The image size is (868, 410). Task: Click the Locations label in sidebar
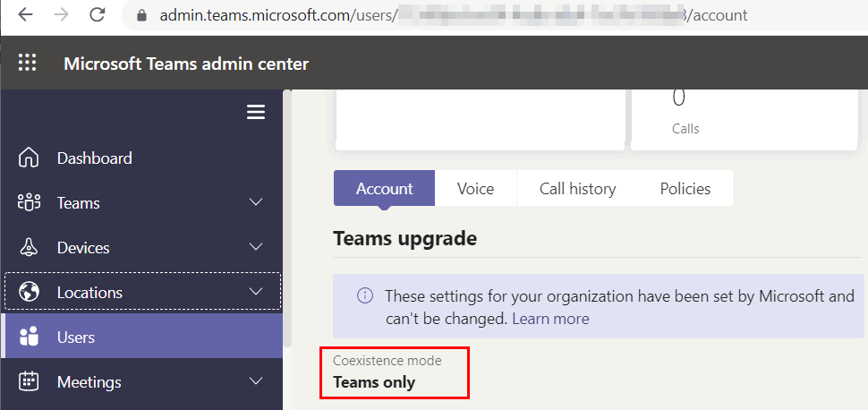tap(89, 292)
